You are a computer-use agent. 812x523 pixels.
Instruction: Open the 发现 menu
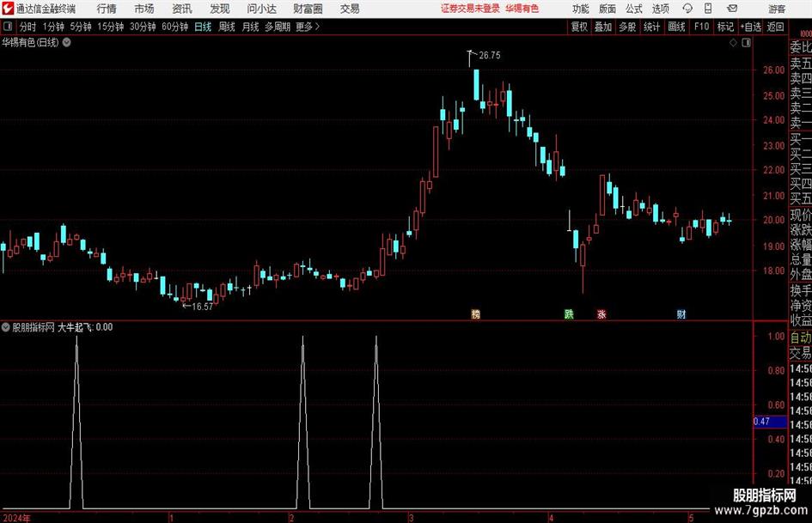[220, 9]
